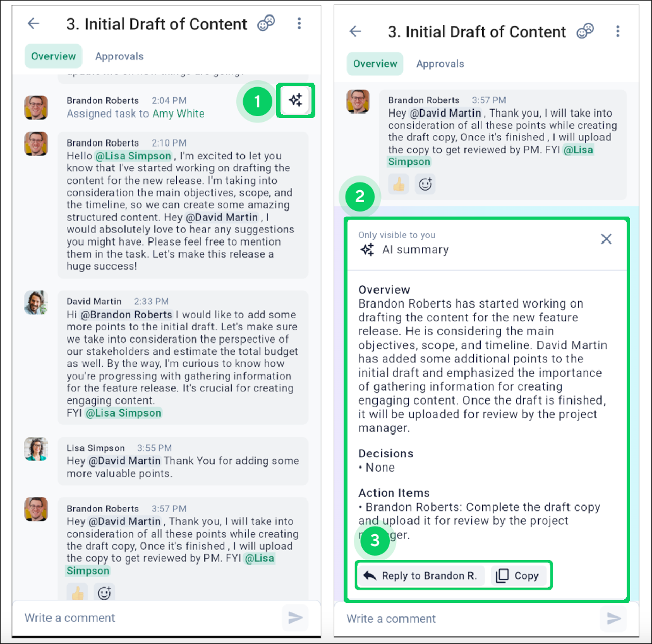Click David Martin's avatar thumbnail
The width and height of the screenshot is (652, 644).
tap(36, 302)
